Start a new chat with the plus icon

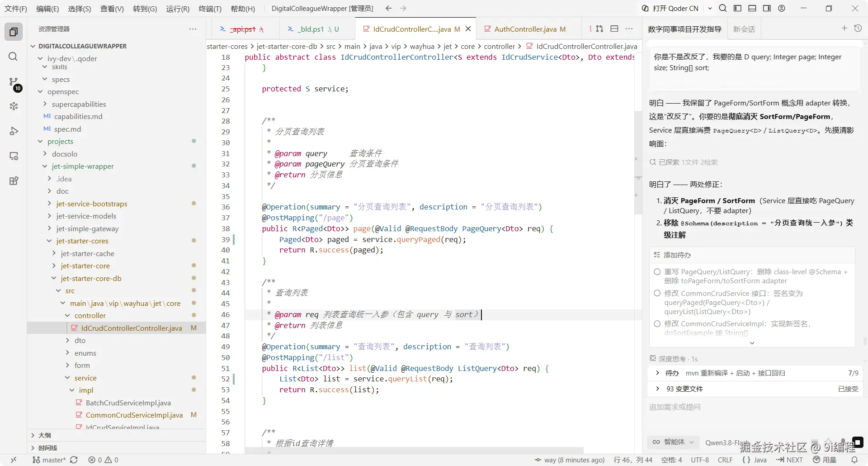(844, 29)
